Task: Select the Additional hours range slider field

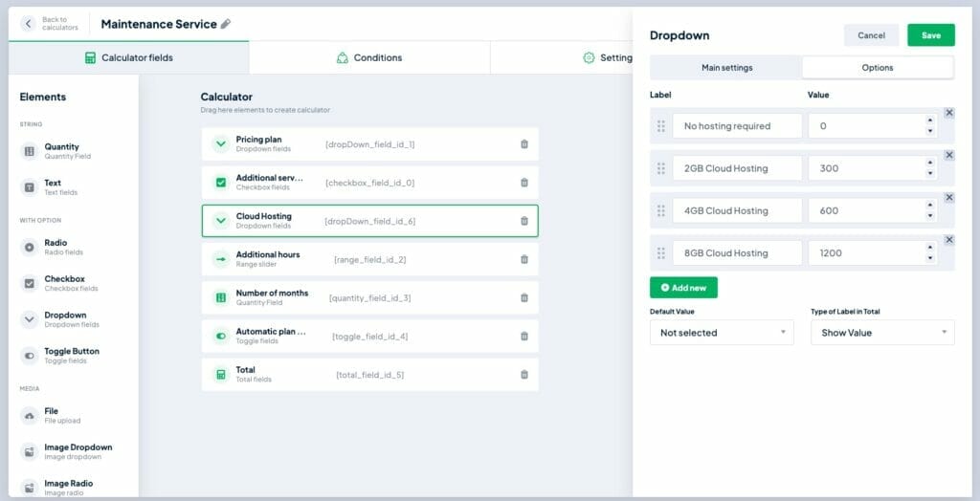Action: point(369,259)
